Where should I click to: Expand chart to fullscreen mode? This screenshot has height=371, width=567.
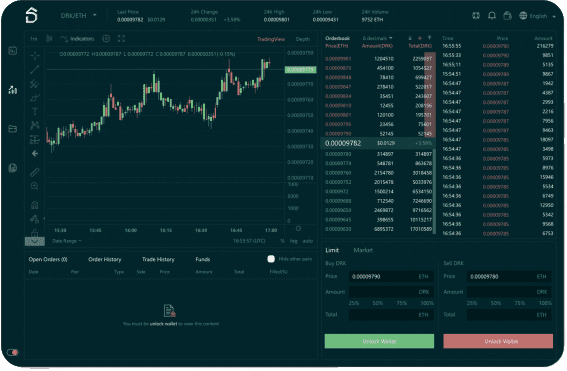(x=122, y=39)
